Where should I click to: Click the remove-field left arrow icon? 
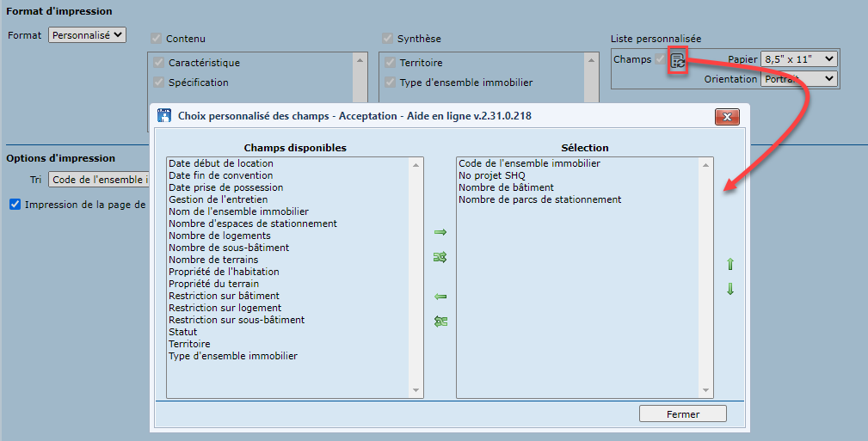coord(440,297)
